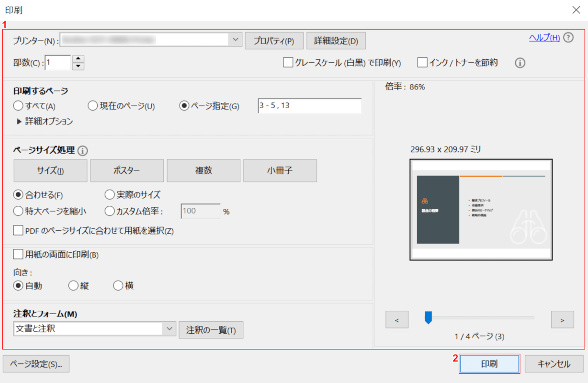Open the printer selection dropdown
The width and height of the screenshot is (588, 383).
pos(235,40)
